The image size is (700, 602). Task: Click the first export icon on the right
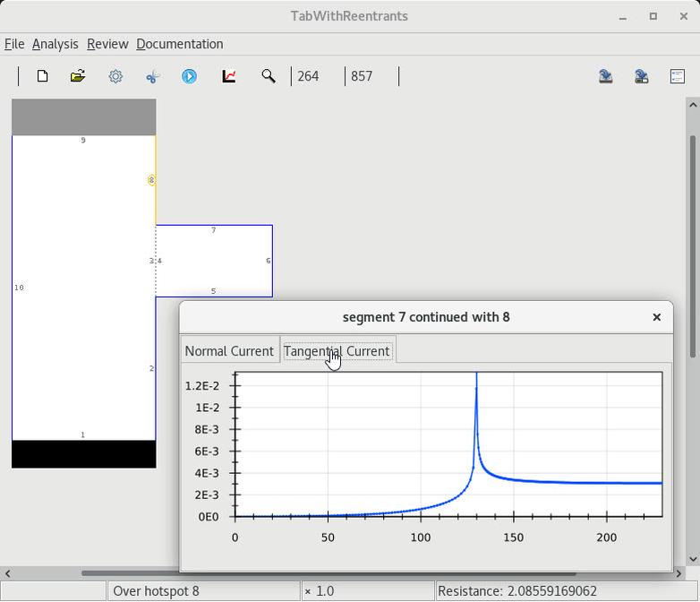[x=605, y=76]
